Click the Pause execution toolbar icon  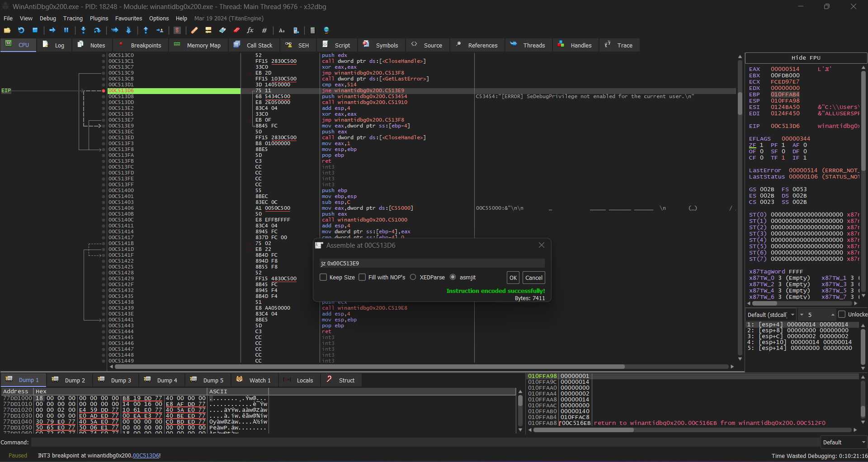pos(66,30)
